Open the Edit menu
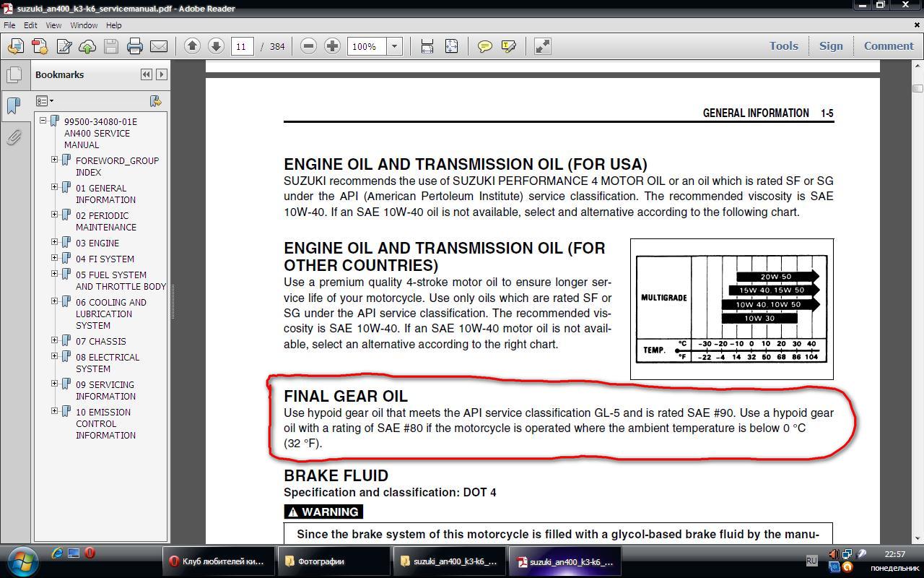Screen dimensions: 924x578 click(30, 25)
